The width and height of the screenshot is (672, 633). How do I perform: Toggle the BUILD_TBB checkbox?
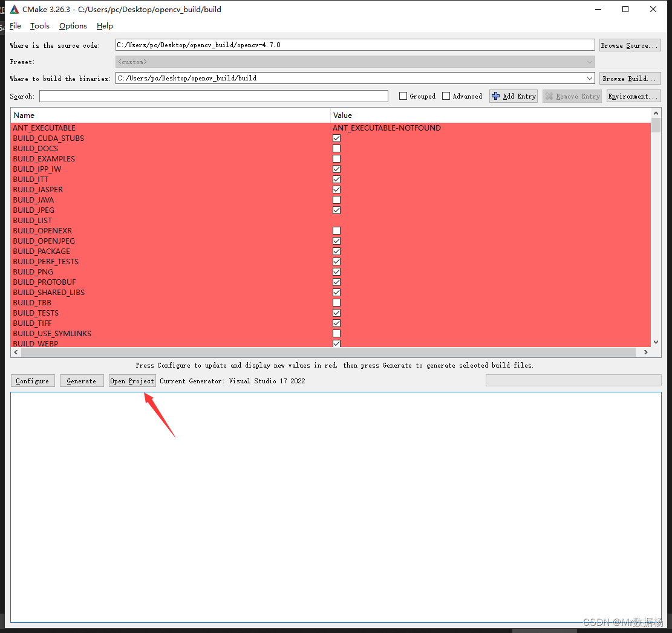click(336, 302)
